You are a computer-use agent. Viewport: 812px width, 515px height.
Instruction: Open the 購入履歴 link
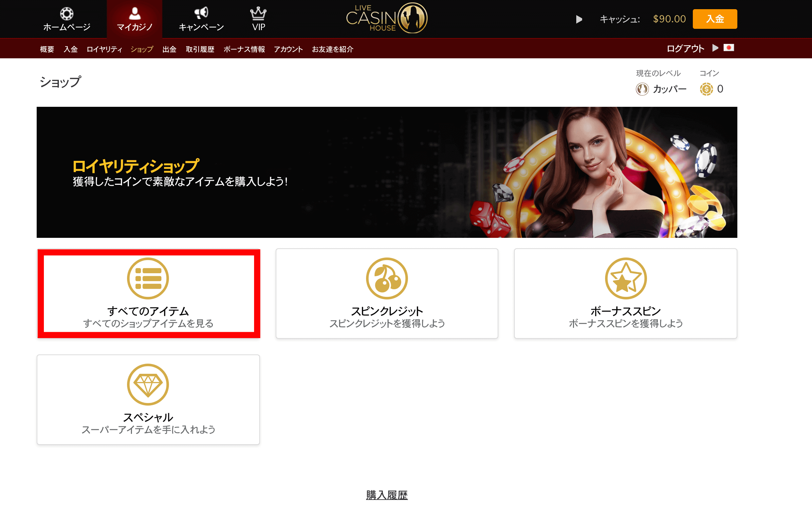[x=387, y=495]
